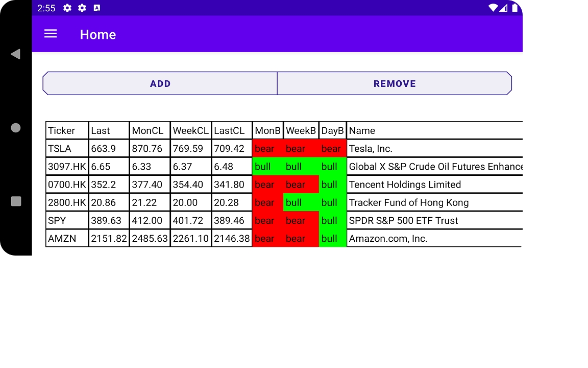Select the MonB column header
The width and height of the screenshot is (588, 368).
pos(268,131)
